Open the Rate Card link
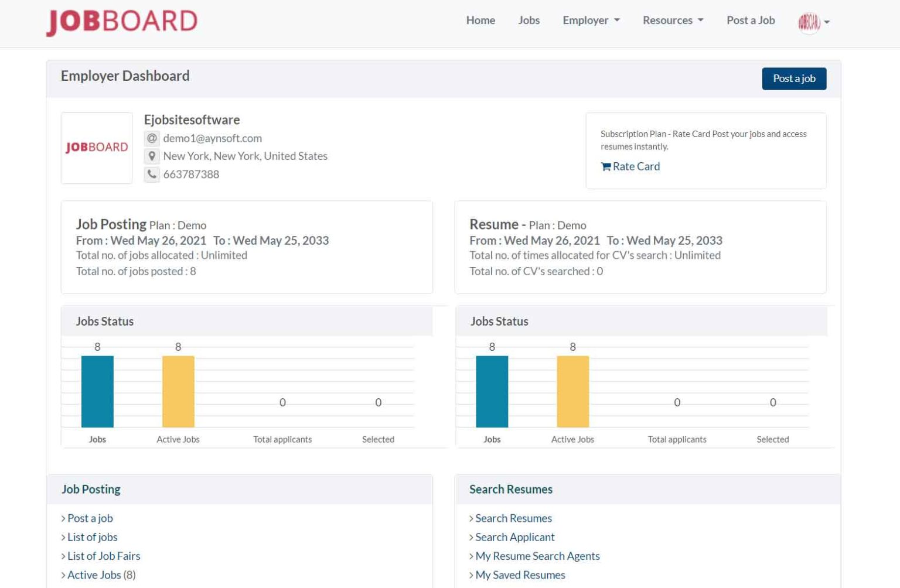 pyautogui.click(x=636, y=166)
